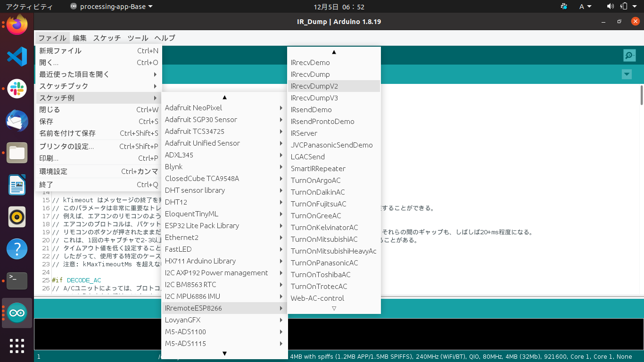Screen dimensions: 644x362
Task: Open IRrecvDumpV3 example sketch
Action: coord(334,98)
